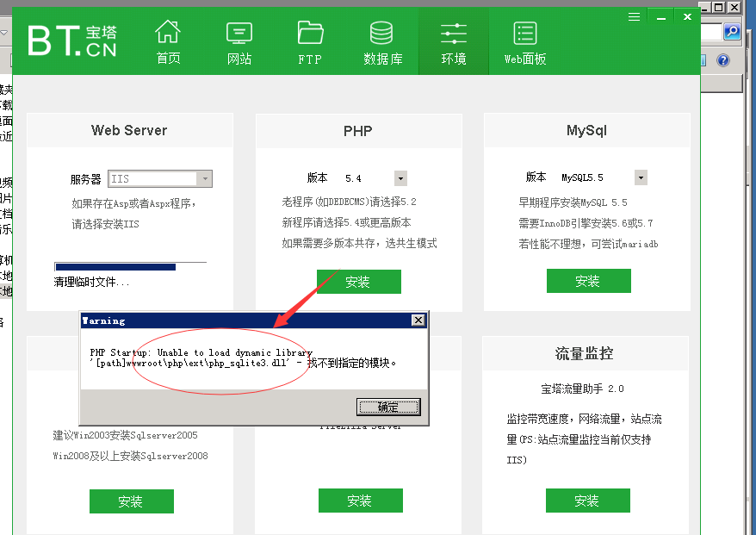Install MySql with 安装 button
This screenshot has width=756, height=535.
click(x=588, y=281)
